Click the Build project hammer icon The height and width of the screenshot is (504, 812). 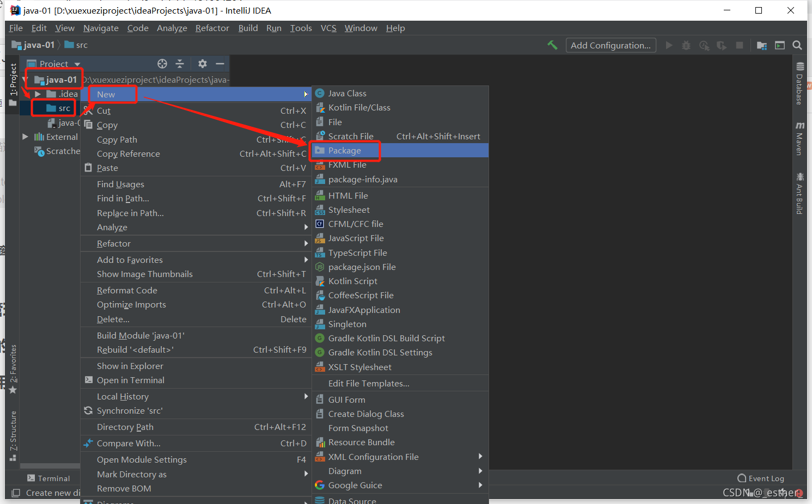552,45
